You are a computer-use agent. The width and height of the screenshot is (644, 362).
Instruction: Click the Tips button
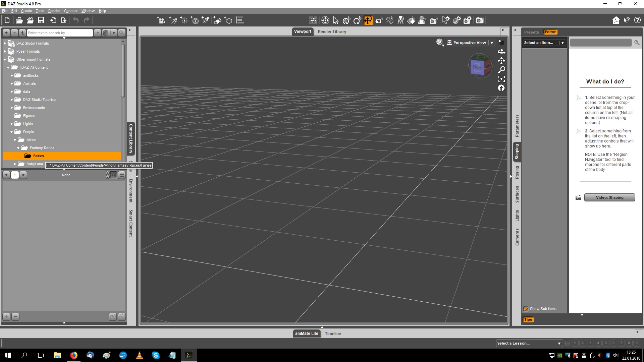528,319
